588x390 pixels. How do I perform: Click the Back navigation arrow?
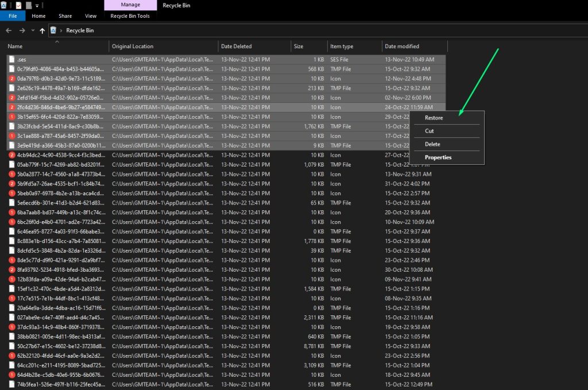click(x=9, y=30)
